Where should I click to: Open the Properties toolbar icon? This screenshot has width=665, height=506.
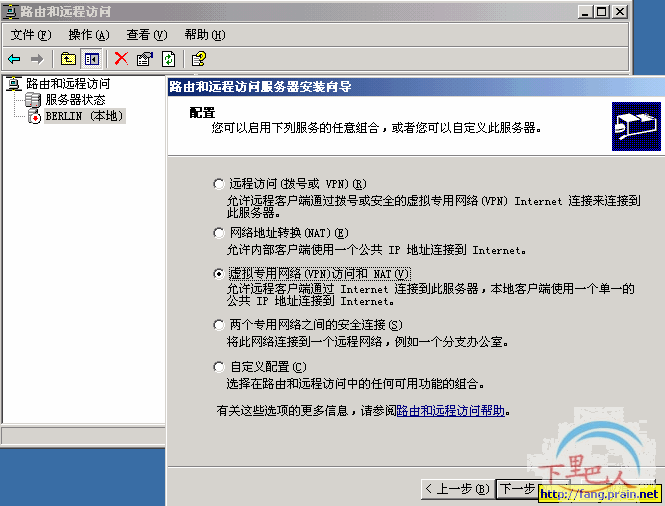(x=145, y=59)
